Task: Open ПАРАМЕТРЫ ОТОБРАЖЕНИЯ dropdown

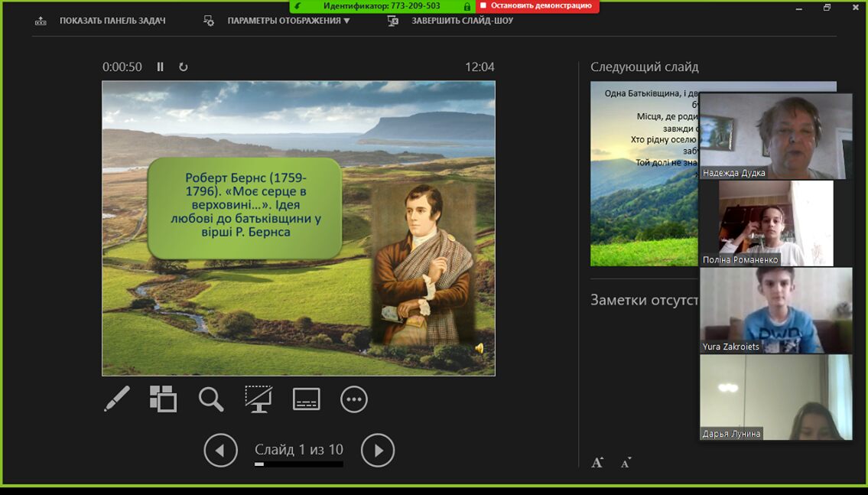Action: coord(288,21)
